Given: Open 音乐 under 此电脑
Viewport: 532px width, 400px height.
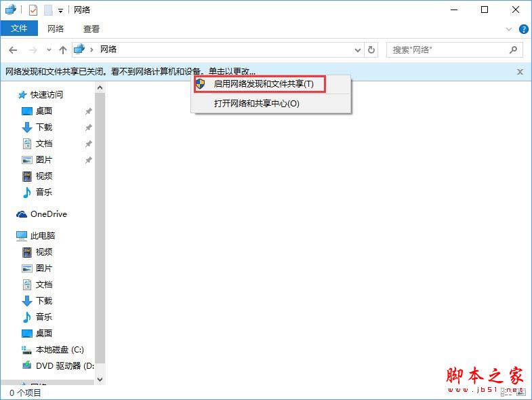Looking at the screenshot, I should coord(44,317).
